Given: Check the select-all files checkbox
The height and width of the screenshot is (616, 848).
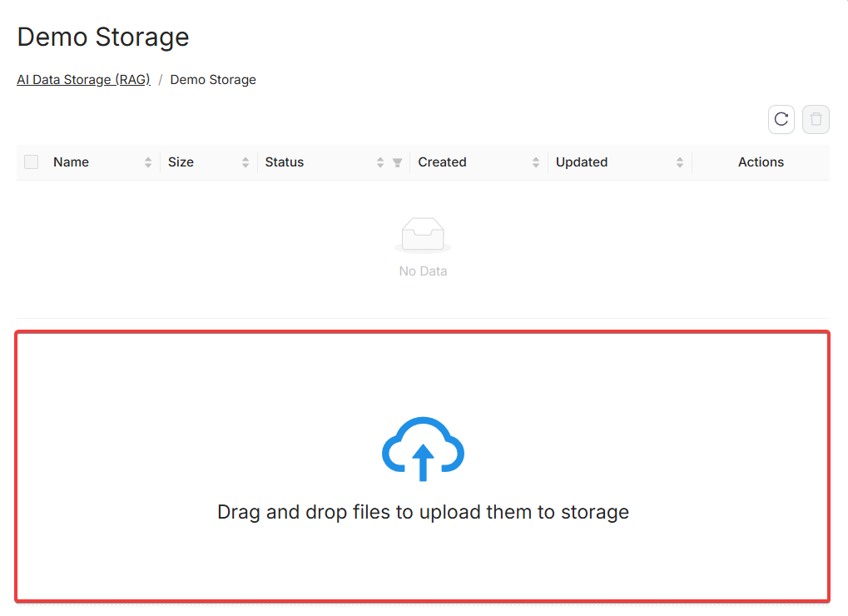Looking at the screenshot, I should (x=32, y=162).
